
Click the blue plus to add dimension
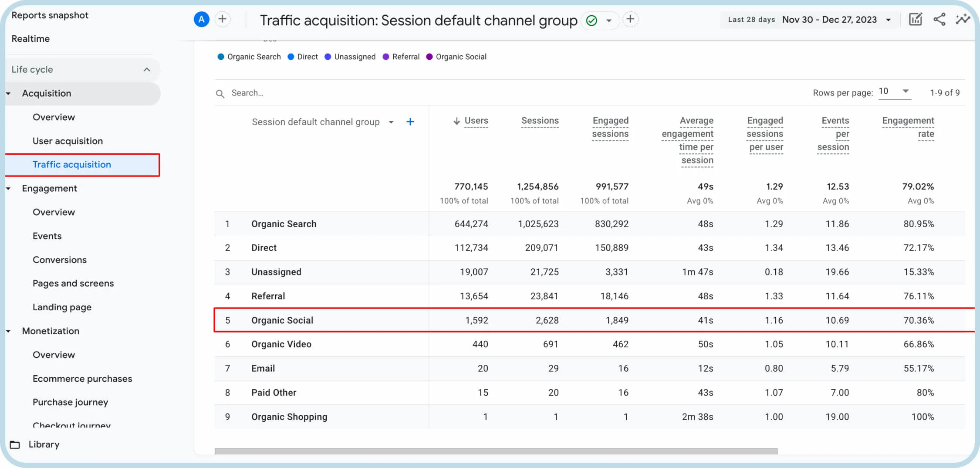[x=410, y=122]
